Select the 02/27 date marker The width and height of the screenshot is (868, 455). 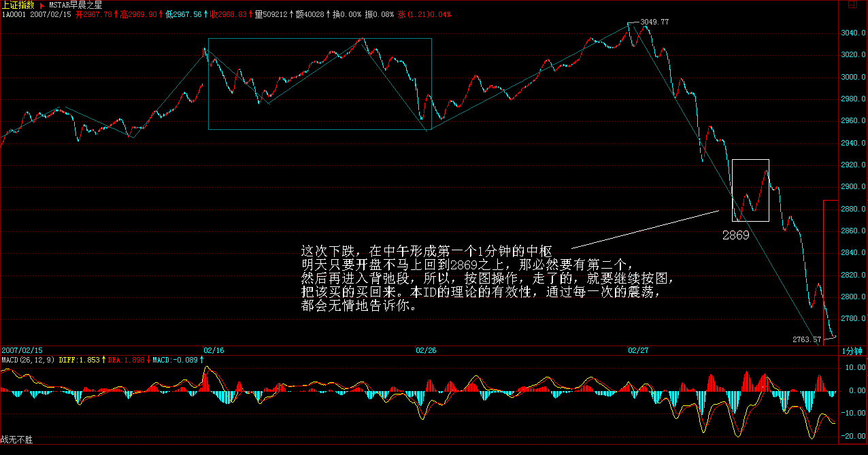[637, 351]
